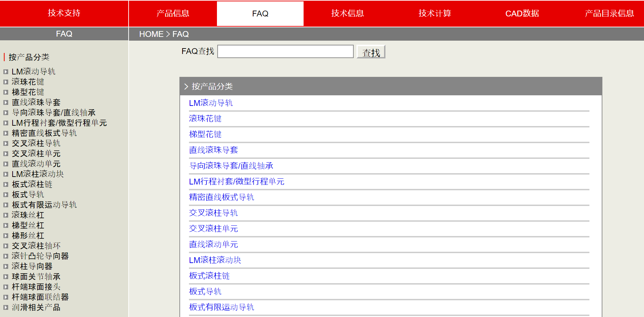This screenshot has width=644, height=317.
Task: Select sidebar text 滚针凸轮导向器
Action: click(40, 256)
